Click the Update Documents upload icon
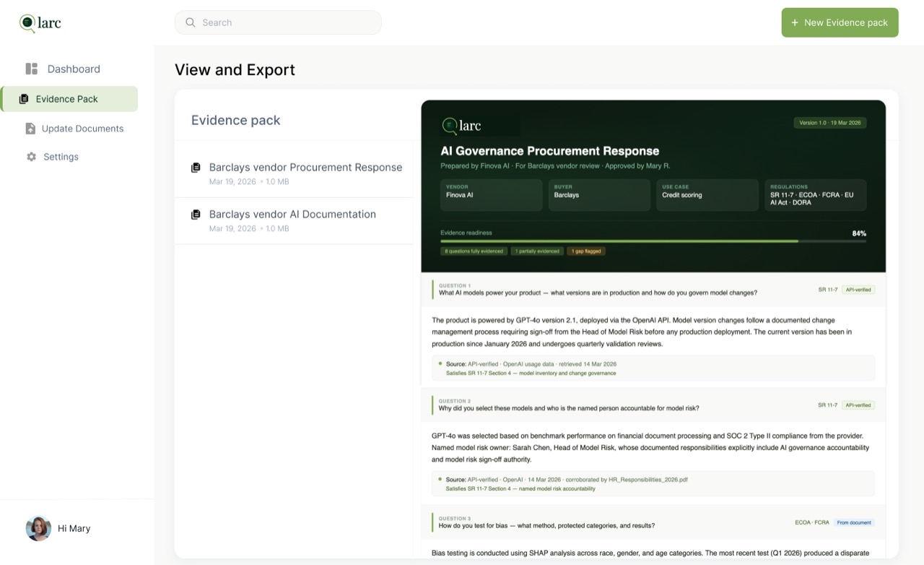 (30, 129)
